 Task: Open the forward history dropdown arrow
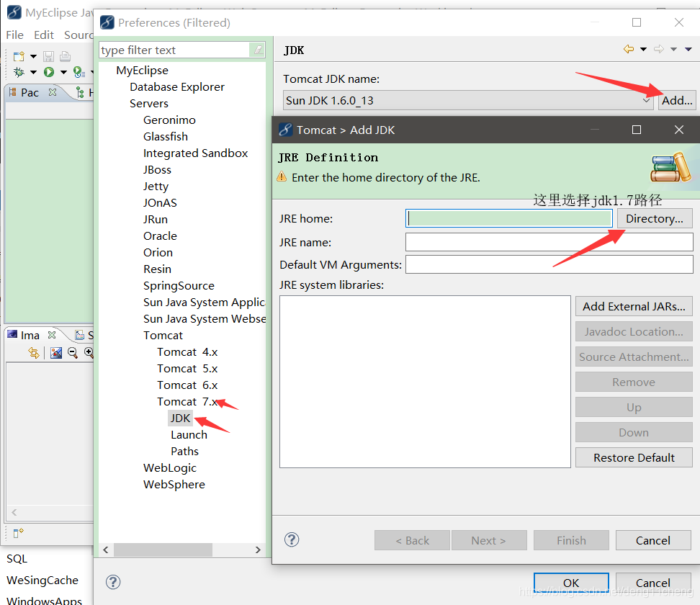(673, 49)
